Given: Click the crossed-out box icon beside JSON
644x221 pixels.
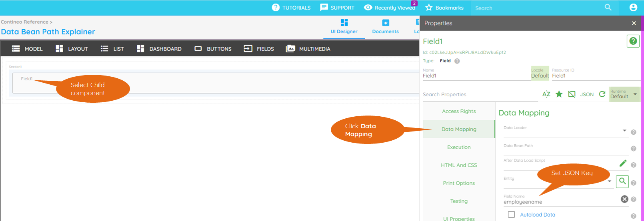Looking at the screenshot, I should (572, 94).
